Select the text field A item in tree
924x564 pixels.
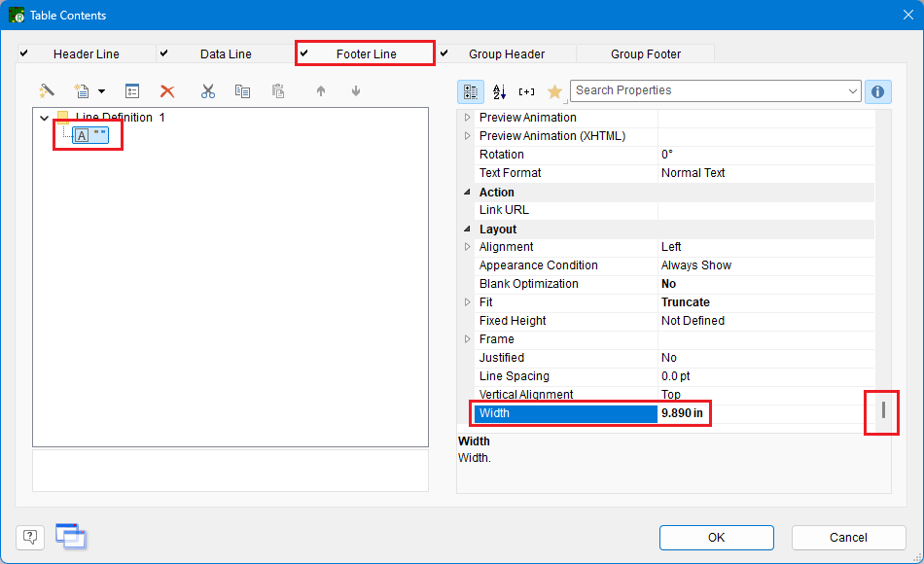tap(90, 135)
